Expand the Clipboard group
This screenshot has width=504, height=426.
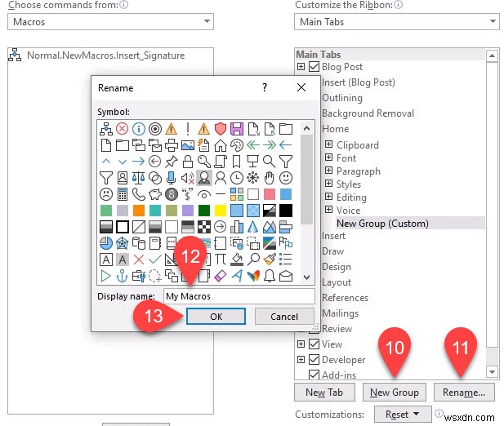[328, 144]
